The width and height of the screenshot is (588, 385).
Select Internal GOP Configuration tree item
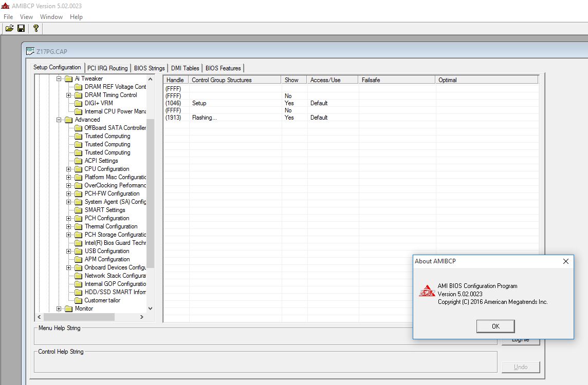115,284
